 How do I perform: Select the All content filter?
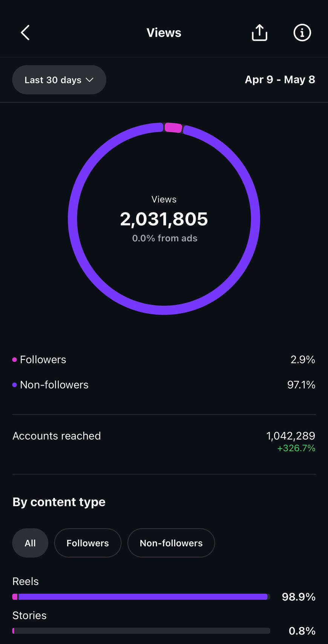point(30,543)
